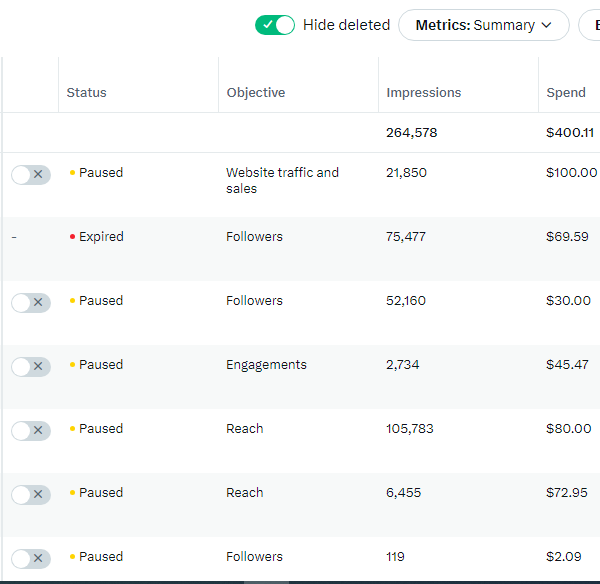Select the Paused status in the $30.00 row

point(101,301)
